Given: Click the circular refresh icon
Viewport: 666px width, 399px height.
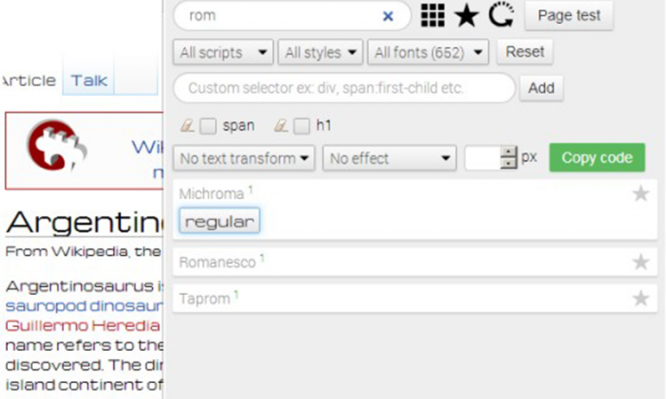Looking at the screenshot, I should (501, 15).
